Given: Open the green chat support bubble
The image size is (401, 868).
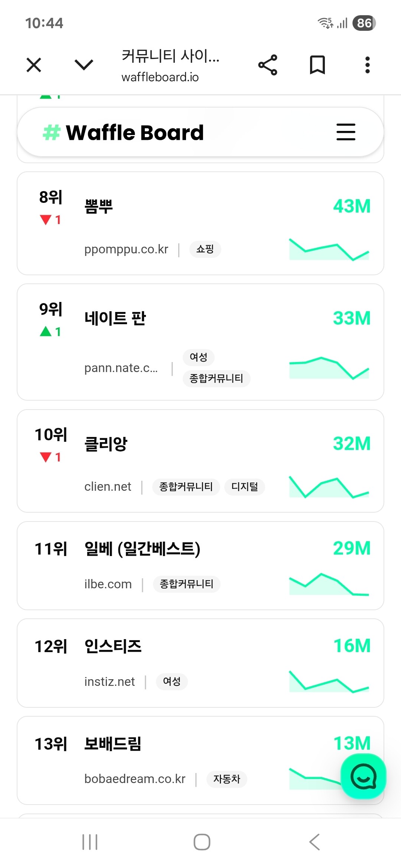Looking at the screenshot, I should pyautogui.click(x=363, y=776).
